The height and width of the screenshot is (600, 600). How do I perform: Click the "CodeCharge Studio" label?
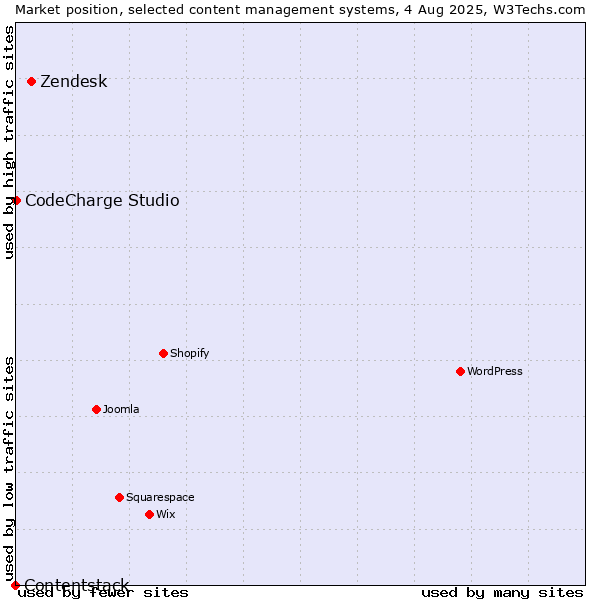(102, 201)
